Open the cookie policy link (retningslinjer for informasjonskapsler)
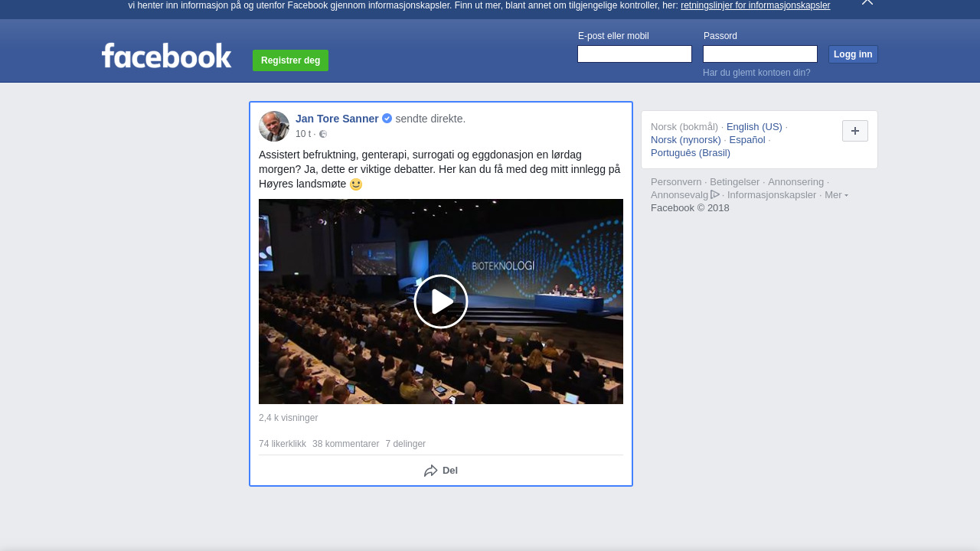This screenshot has width=980, height=551. [x=755, y=5]
